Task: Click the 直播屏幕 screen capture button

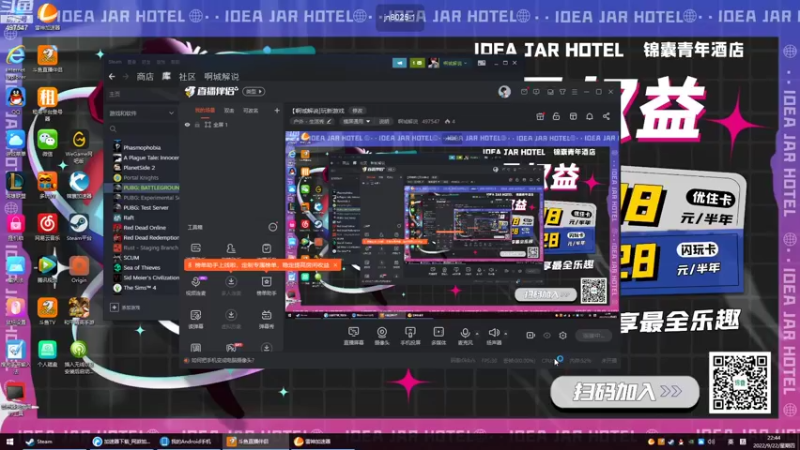Action: point(353,336)
